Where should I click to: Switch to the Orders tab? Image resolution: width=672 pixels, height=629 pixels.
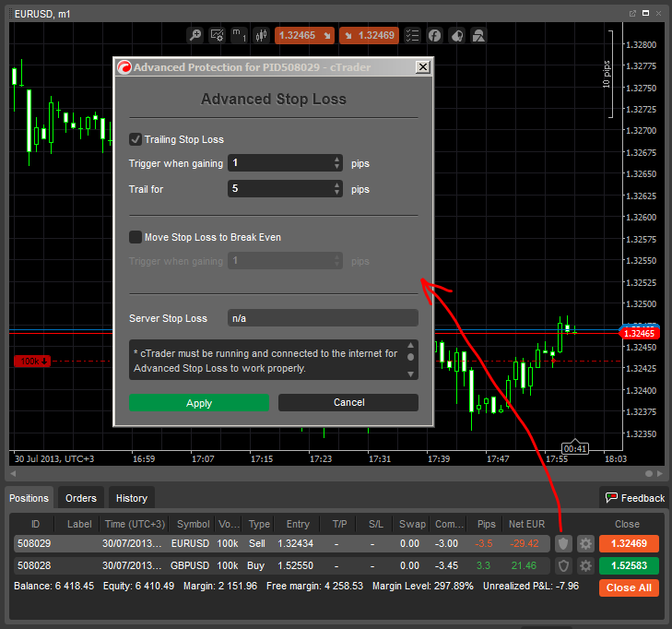(x=81, y=498)
